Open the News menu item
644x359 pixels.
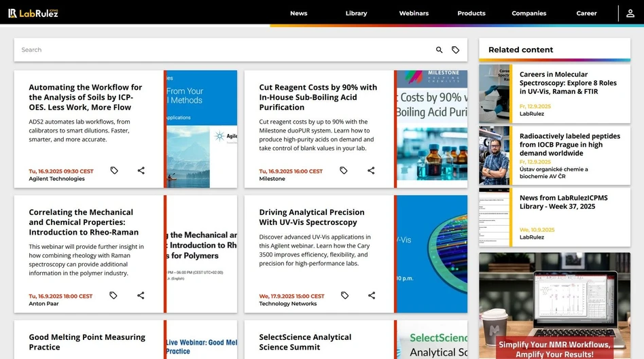pyautogui.click(x=298, y=13)
